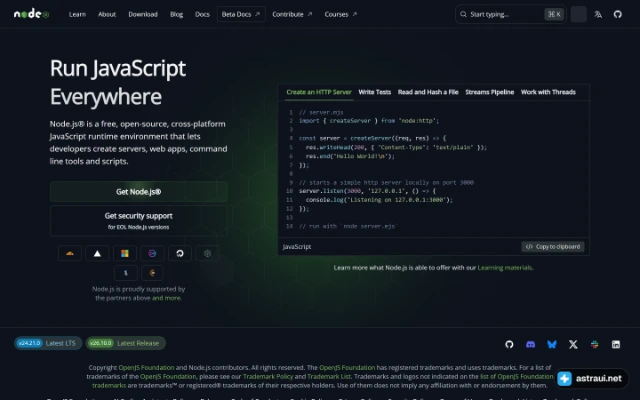Go to the Download page
Image resolution: width=640 pixels, height=400 pixels.
click(x=143, y=14)
